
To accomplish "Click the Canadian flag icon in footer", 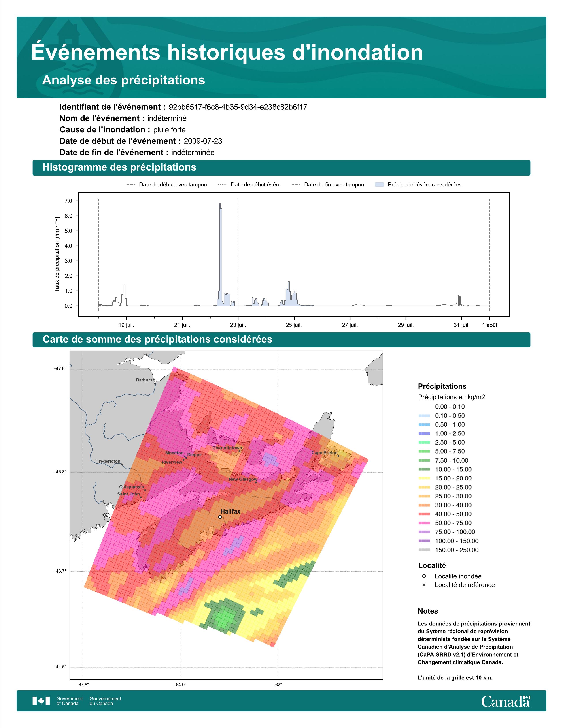I will [x=41, y=701].
